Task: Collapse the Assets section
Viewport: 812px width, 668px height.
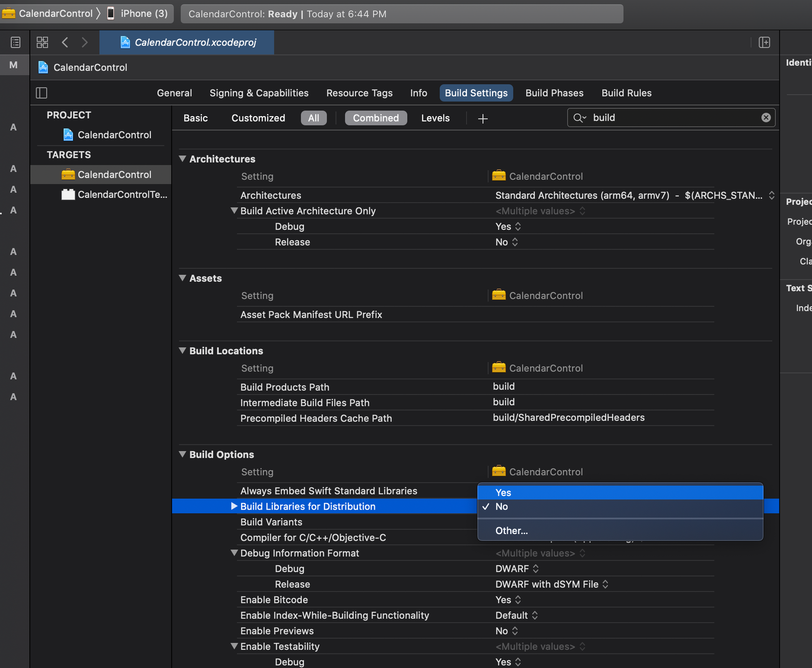Action: pos(183,278)
